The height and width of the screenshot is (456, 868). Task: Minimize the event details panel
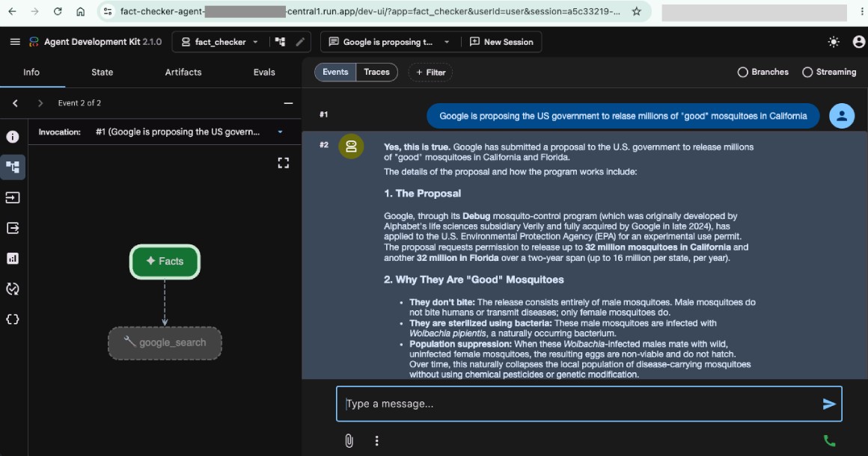288,103
